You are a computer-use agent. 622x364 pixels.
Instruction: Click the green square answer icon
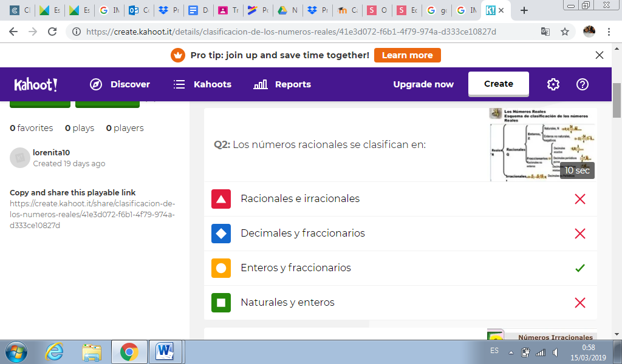coord(221,303)
